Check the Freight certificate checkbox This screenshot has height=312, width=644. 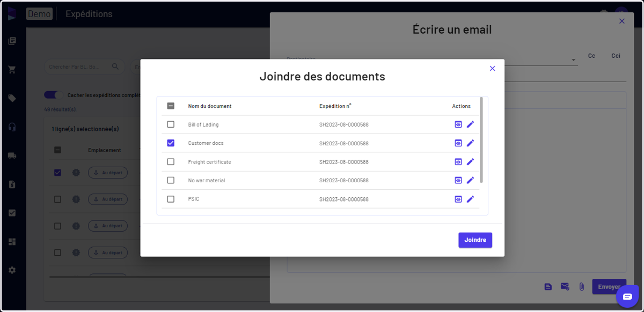(171, 162)
